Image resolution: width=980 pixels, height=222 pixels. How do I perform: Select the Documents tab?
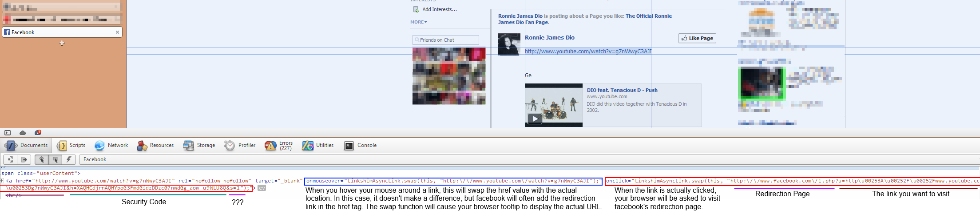(28, 145)
